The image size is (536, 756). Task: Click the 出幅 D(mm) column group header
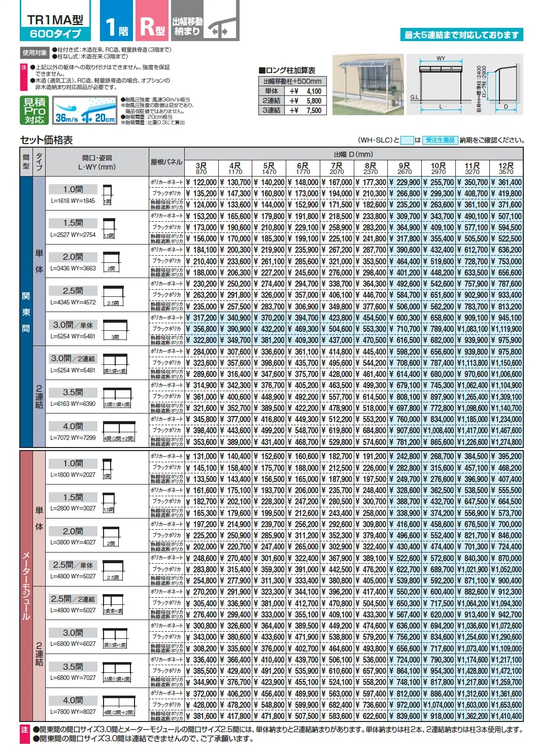point(353,154)
